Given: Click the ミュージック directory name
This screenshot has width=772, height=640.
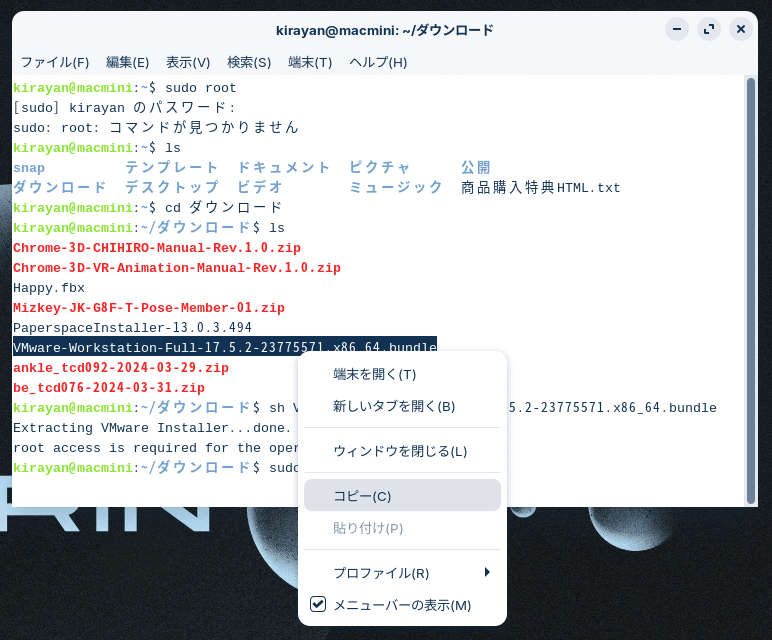Looking at the screenshot, I should [395, 187].
